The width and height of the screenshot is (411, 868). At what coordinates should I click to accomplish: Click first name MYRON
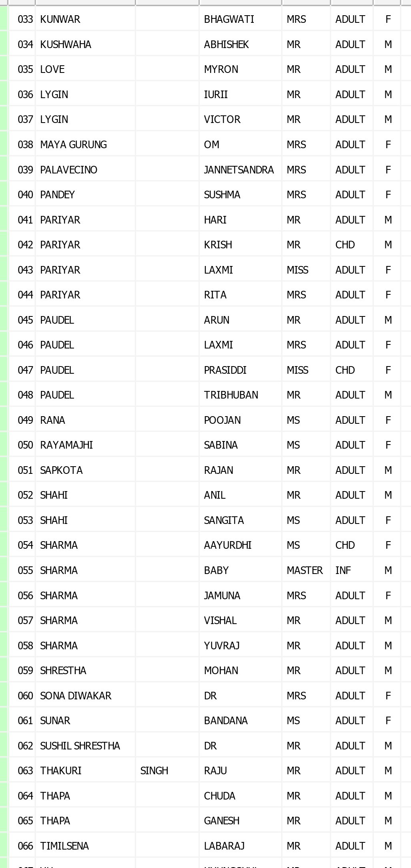221,69
